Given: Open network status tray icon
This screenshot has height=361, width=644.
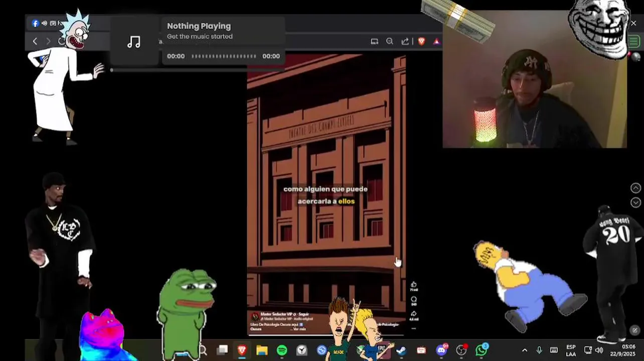Looking at the screenshot, I should pyautogui.click(x=588, y=350).
